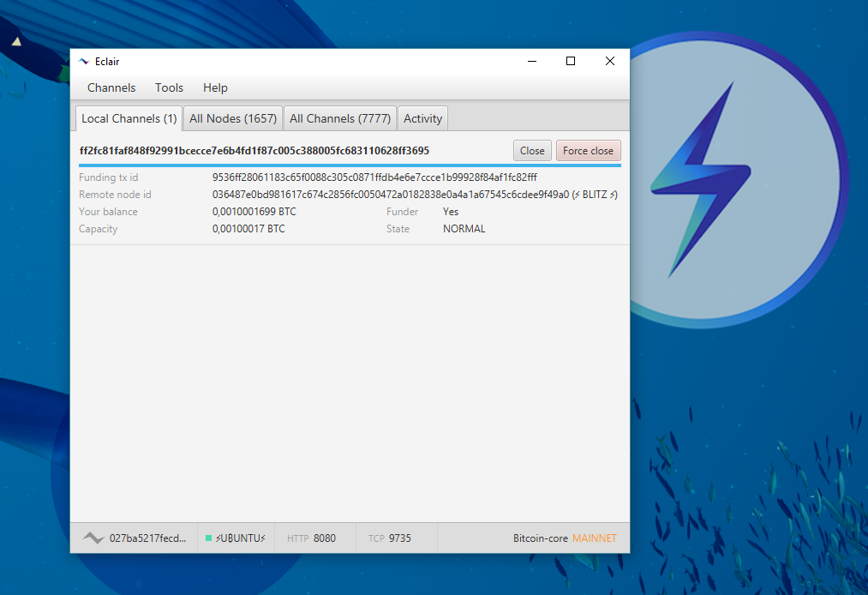Image resolution: width=868 pixels, height=595 pixels.
Task: Click the State value NORMAL
Action: (464, 229)
